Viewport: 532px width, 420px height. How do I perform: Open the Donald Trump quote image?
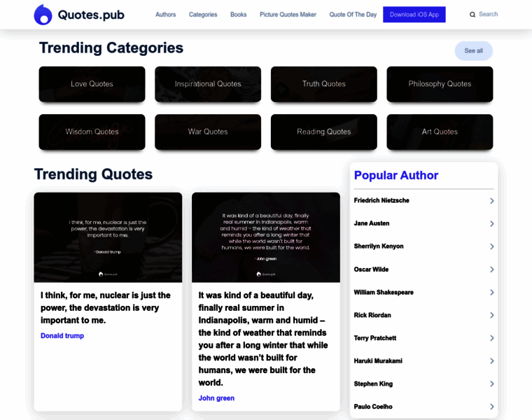108,237
